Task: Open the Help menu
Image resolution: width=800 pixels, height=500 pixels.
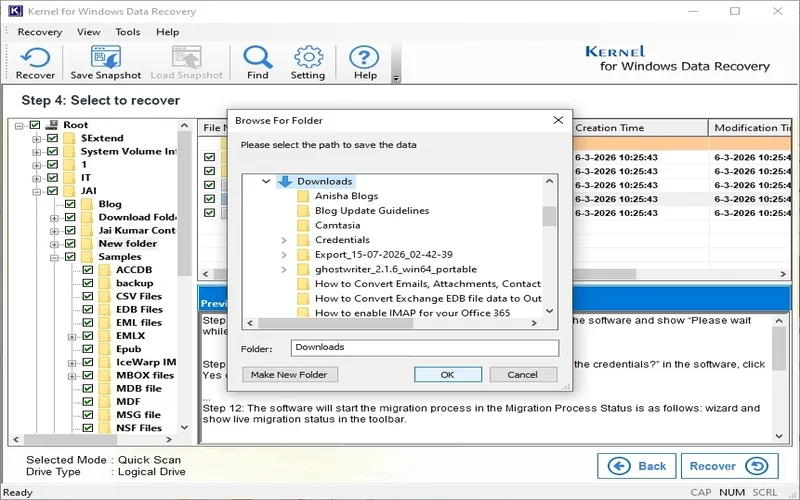Action: [167, 32]
